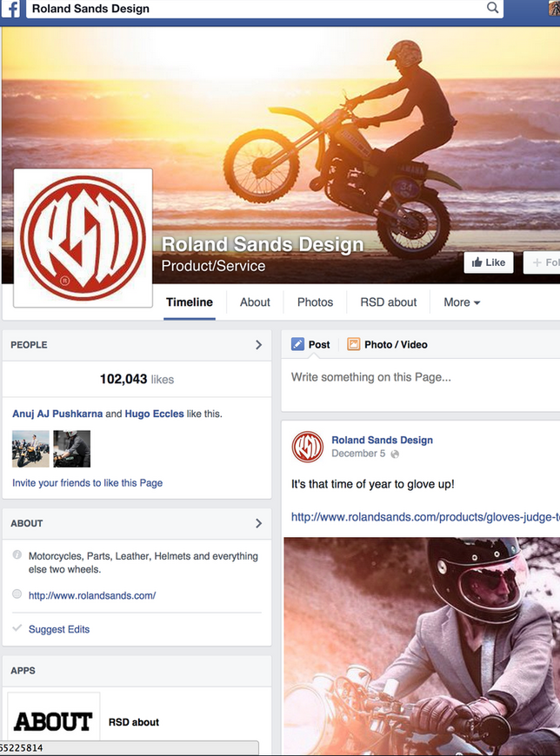Open second friend photo of helmeted rider
The height and width of the screenshot is (756, 560).
tap(72, 449)
